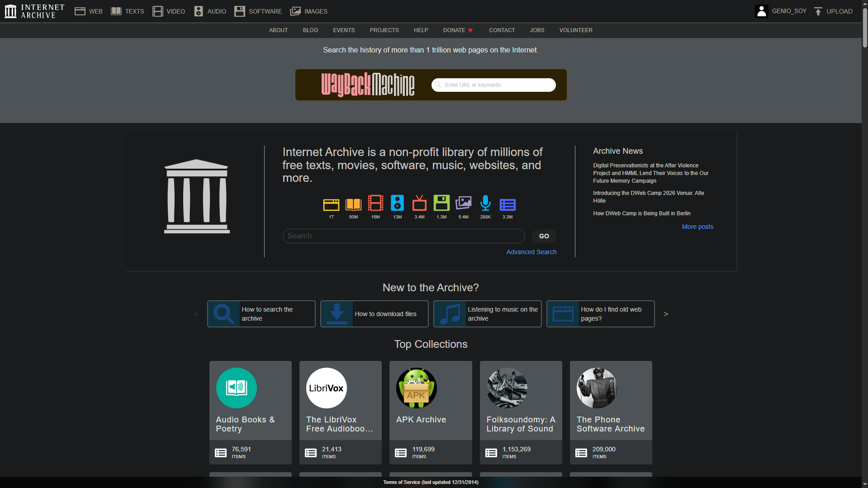The height and width of the screenshot is (488, 868).
Task: Select the TV icon labeled 3.4M
Action: [419, 204]
